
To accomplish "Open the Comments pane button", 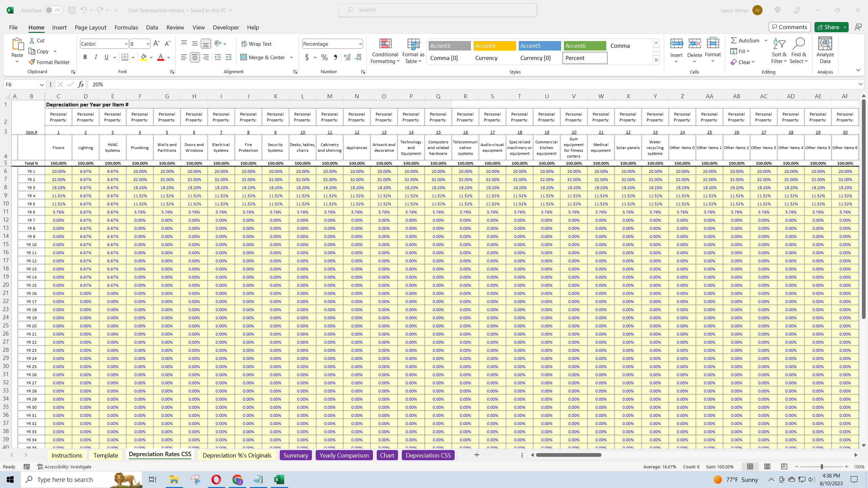I will pos(790,27).
